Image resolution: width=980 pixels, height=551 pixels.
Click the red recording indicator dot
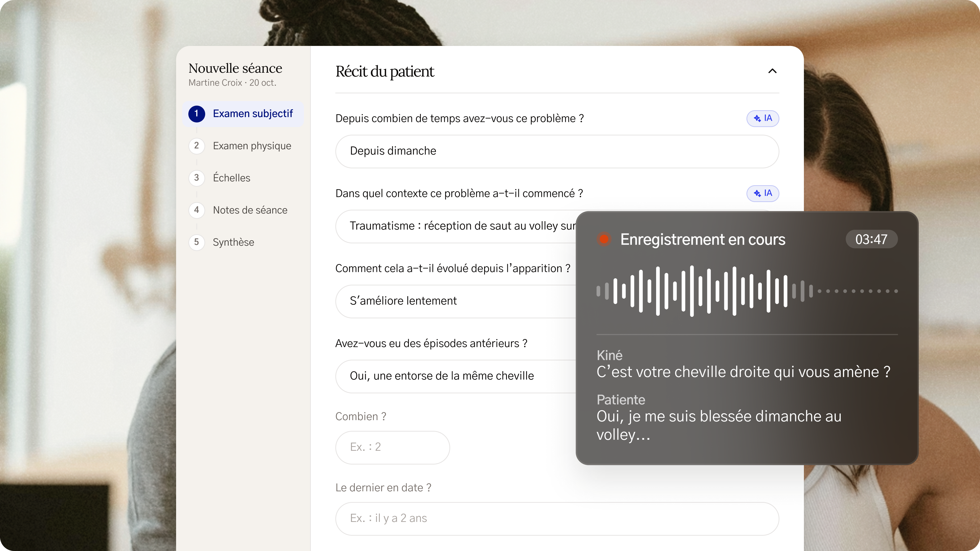[x=604, y=239]
